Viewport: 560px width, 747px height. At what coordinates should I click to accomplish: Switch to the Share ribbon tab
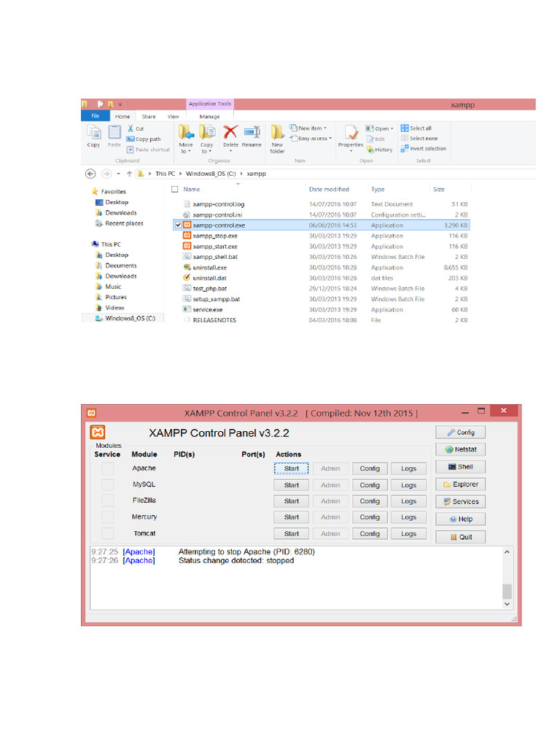point(149,116)
